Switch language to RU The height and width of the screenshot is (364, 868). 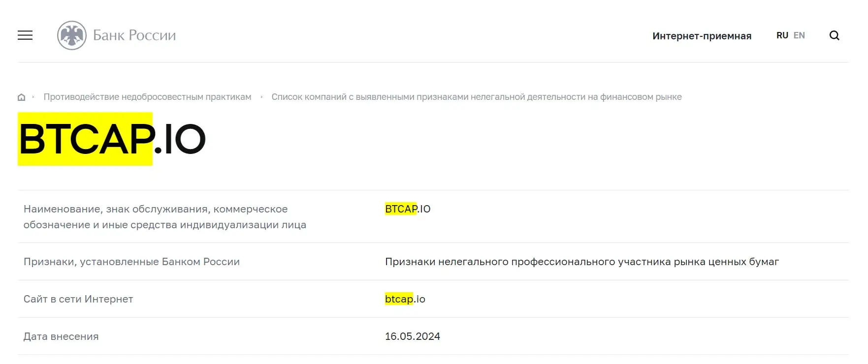click(x=782, y=35)
